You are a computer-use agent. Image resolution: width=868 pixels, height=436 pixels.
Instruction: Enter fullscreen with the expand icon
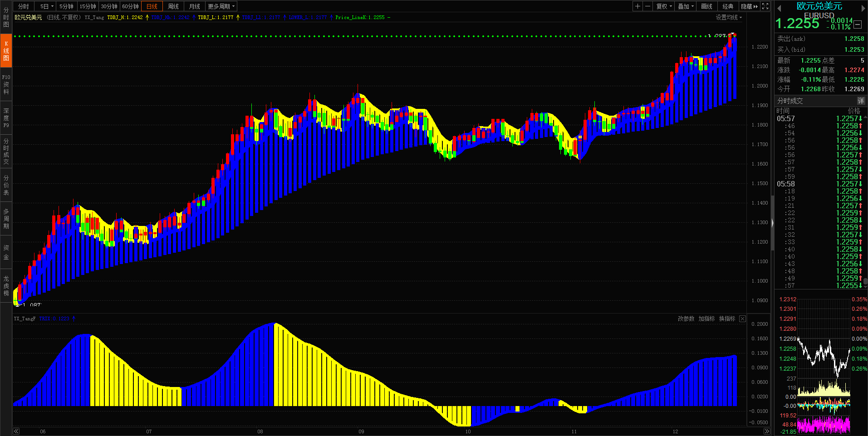point(765,6)
